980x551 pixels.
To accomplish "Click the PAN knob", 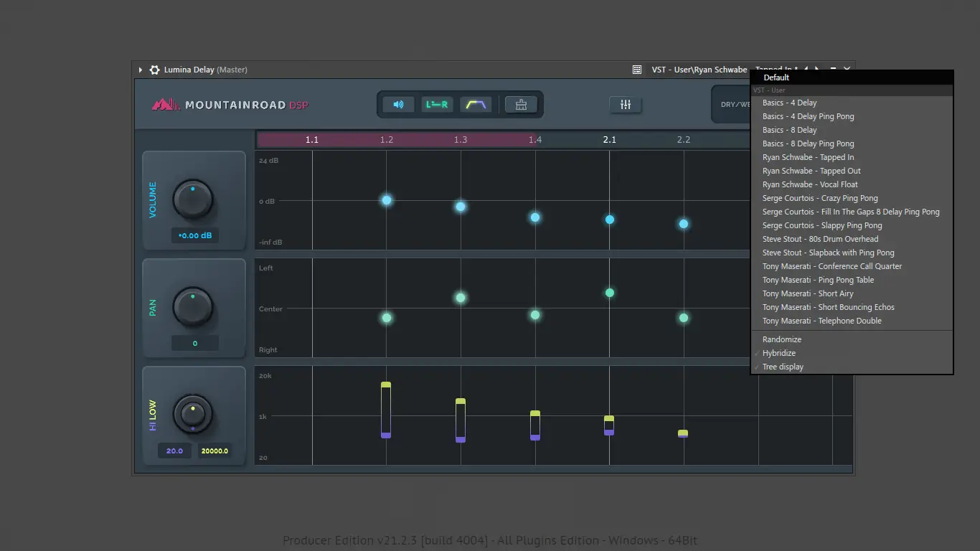I will pyautogui.click(x=192, y=306).
